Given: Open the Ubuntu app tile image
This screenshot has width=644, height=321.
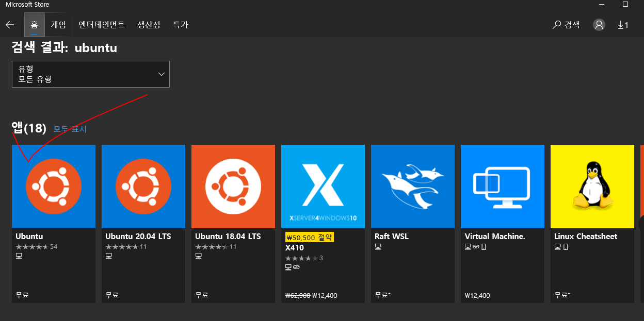Looking at the screenshot, I should tap(54, 187).
